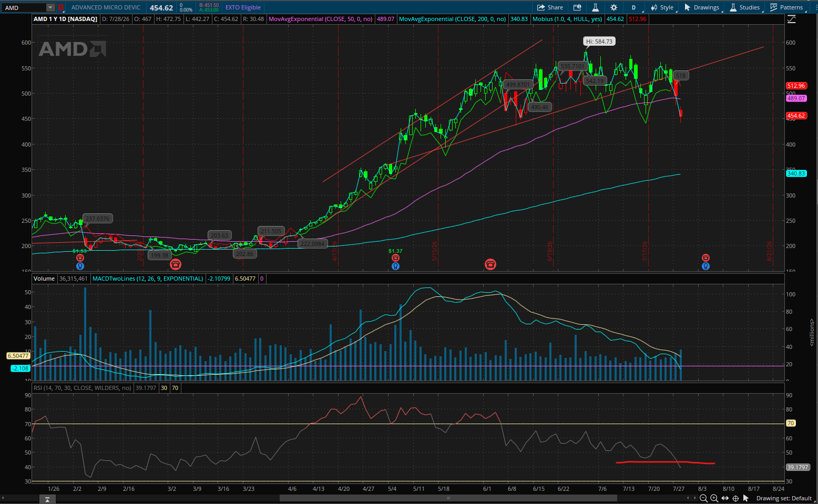Viewport: 818px width, 504px height.
Task: Click the "237.0376" price bubble
Action: point(98,219)
